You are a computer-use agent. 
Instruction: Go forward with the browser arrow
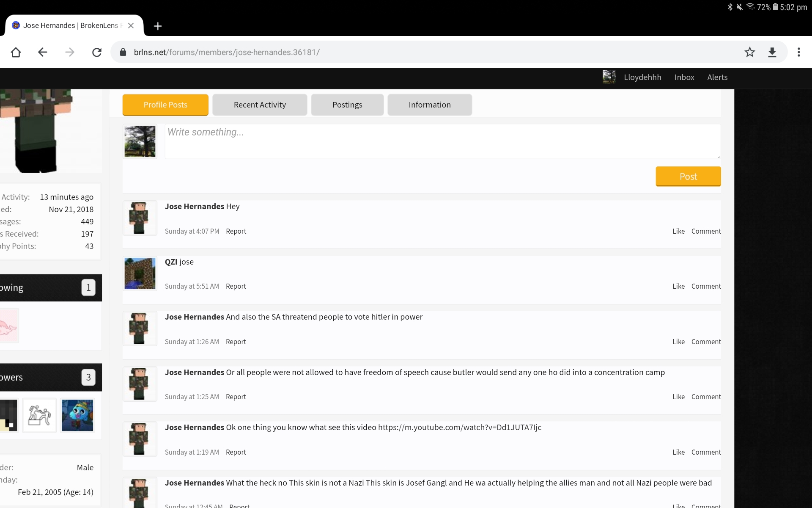pyautogui.click(x=70, y=52)
